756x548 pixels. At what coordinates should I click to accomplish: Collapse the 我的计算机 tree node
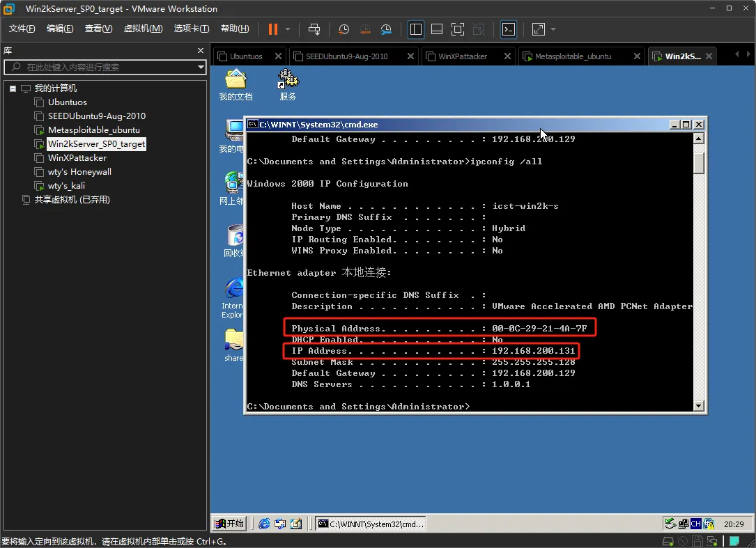pos(13,88)
